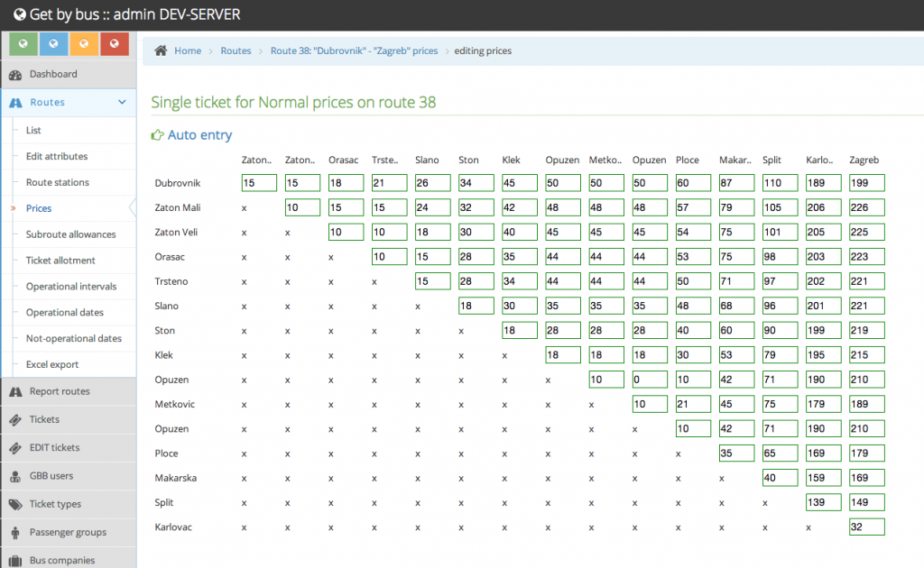Viewport: 924px width, 568px height.
Task: Click the Ticket types tags icon
Action: tap(15, 504)
